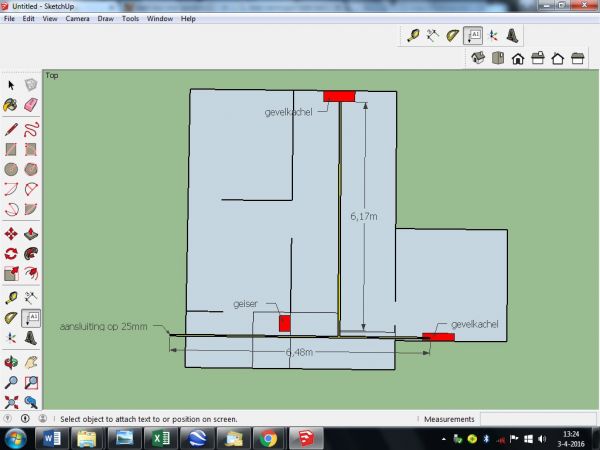Open the Window menu

point(160,18)
